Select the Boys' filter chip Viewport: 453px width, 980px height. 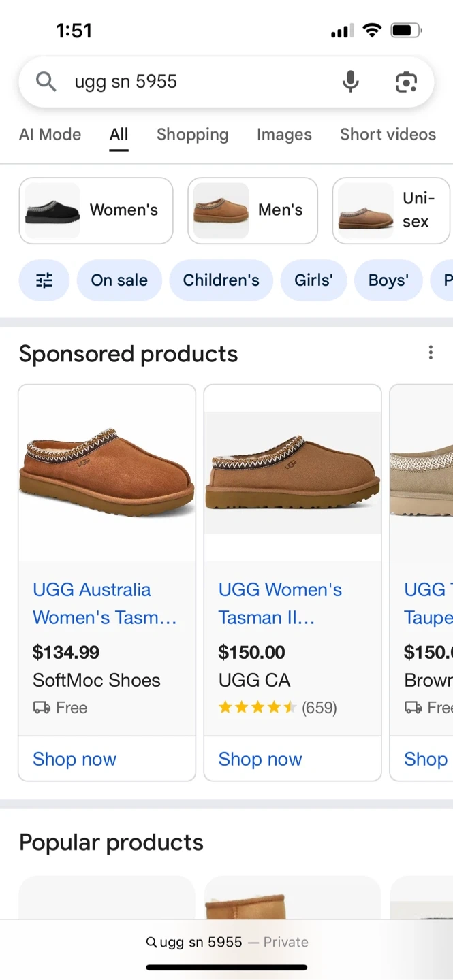pyautogui.click(x=388, y=280)
